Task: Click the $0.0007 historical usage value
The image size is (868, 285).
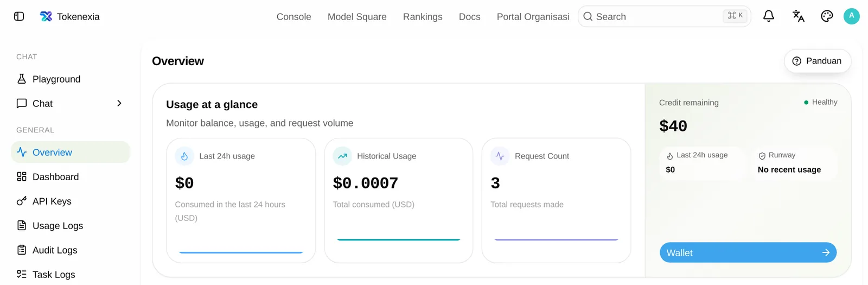Action: pyautogui.click(x=366, y=183)
